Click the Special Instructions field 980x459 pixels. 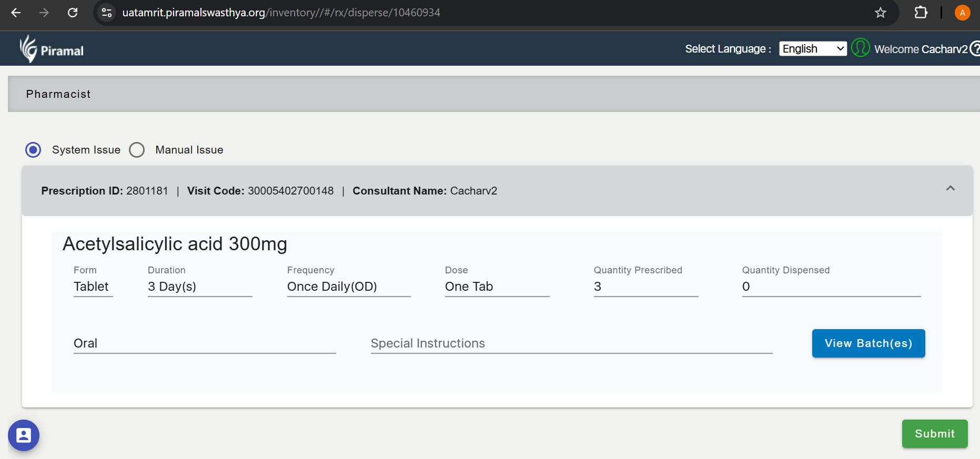tap(571, 343)
